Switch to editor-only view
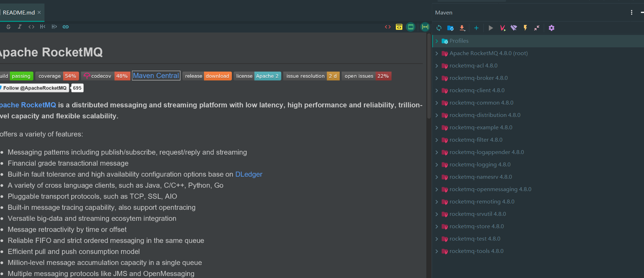 (388, 27)
